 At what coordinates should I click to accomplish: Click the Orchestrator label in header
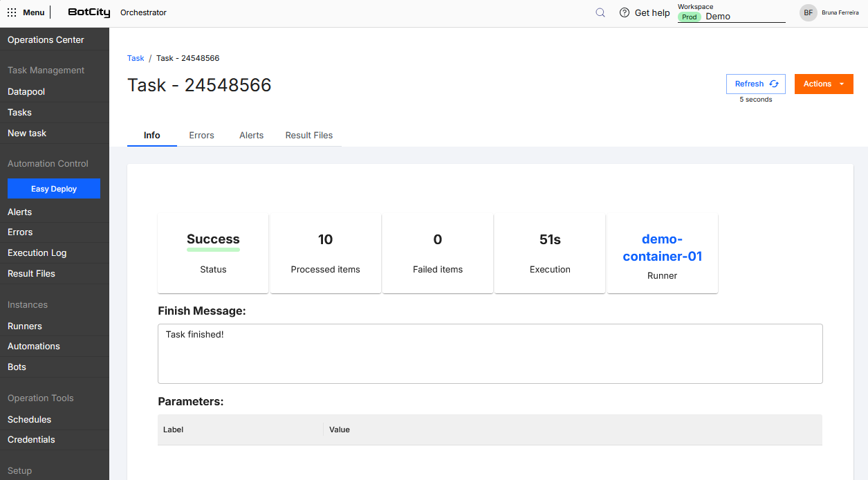coord(143,12)
